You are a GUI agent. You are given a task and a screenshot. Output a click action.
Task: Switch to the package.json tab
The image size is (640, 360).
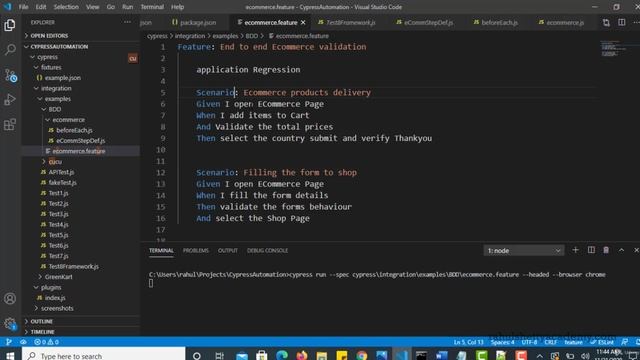[194, 22]
